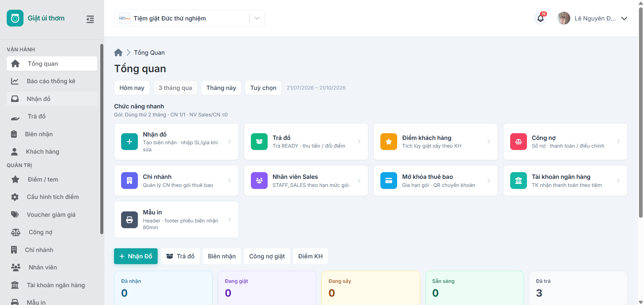Click the Chi nhánh card building icon
Viewport: 644px width, 305px height.
pyautogui.click(x=129, y=181)
